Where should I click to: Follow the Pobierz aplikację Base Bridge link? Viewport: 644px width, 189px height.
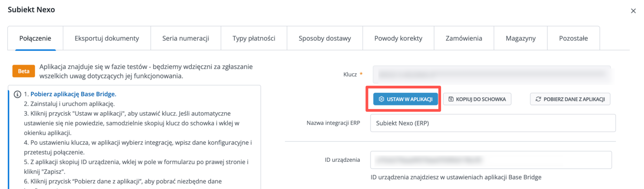[x=73, y=94]
